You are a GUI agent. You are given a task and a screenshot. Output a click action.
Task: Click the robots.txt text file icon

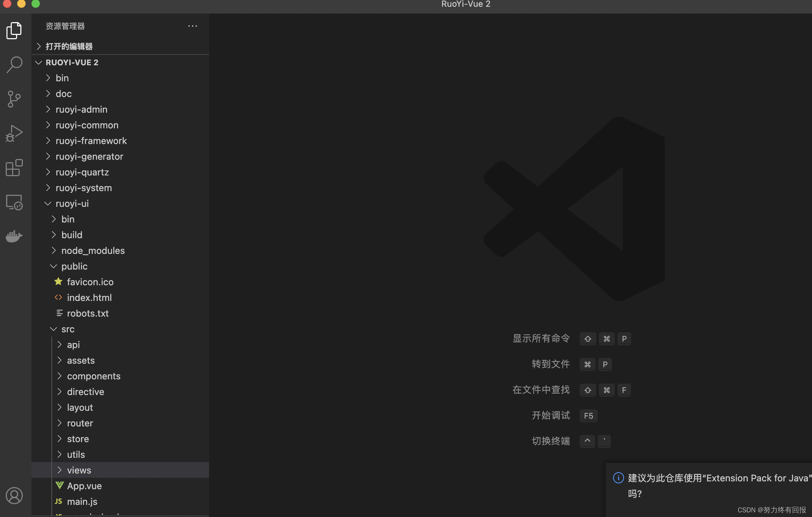(x=59, y=313)
